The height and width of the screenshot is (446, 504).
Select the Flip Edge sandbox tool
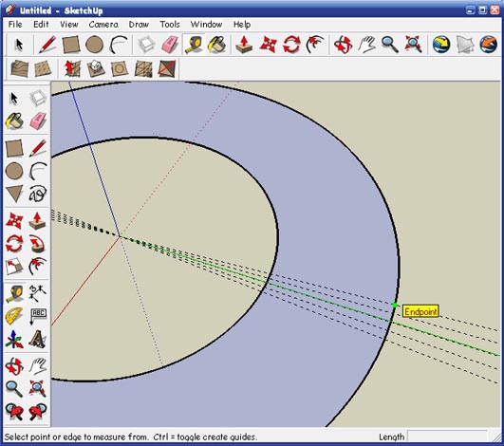click(167, 68)
